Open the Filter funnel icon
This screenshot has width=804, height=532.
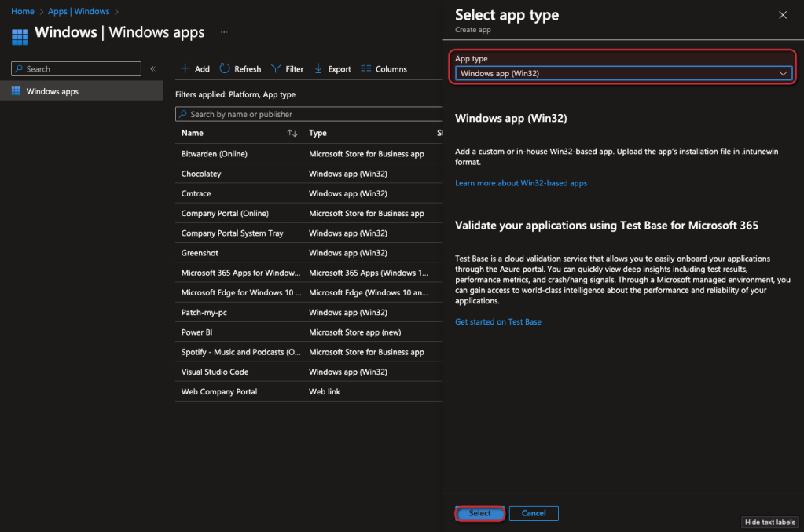pos(276,68)
